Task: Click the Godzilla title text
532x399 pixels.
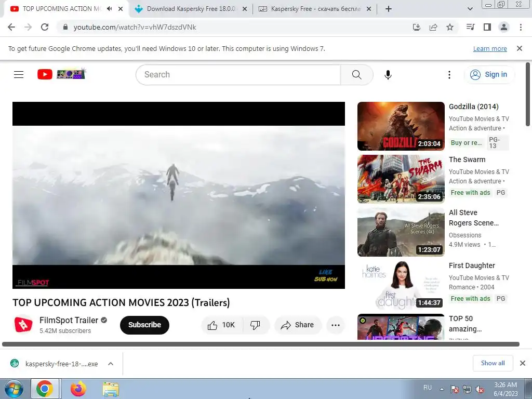Action: [474, 107]
